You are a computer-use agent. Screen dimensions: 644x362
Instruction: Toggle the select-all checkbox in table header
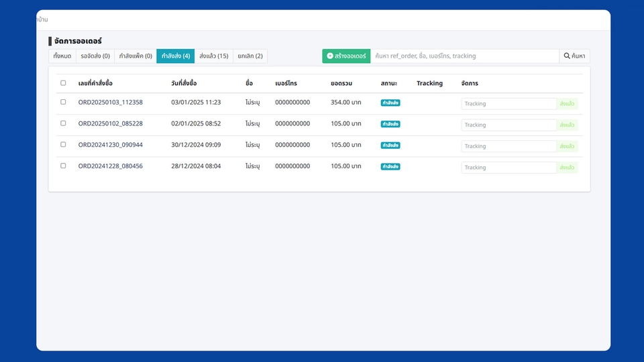click(x=63, y=83)
